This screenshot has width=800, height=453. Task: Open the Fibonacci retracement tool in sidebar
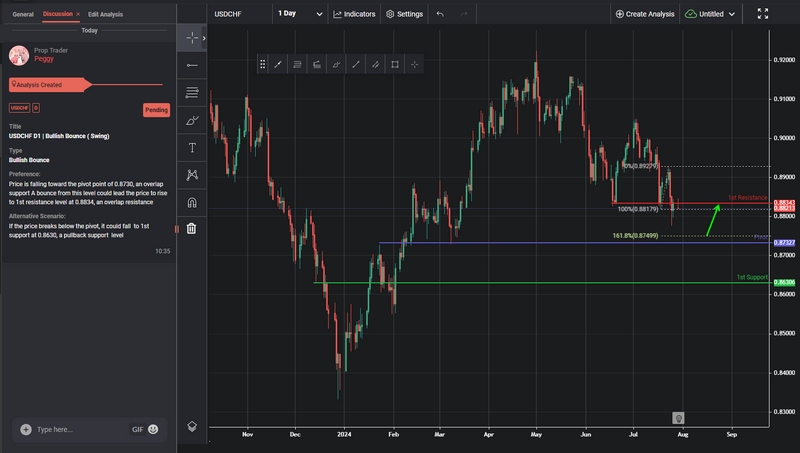pyautogui.click(x=192, y=93)
